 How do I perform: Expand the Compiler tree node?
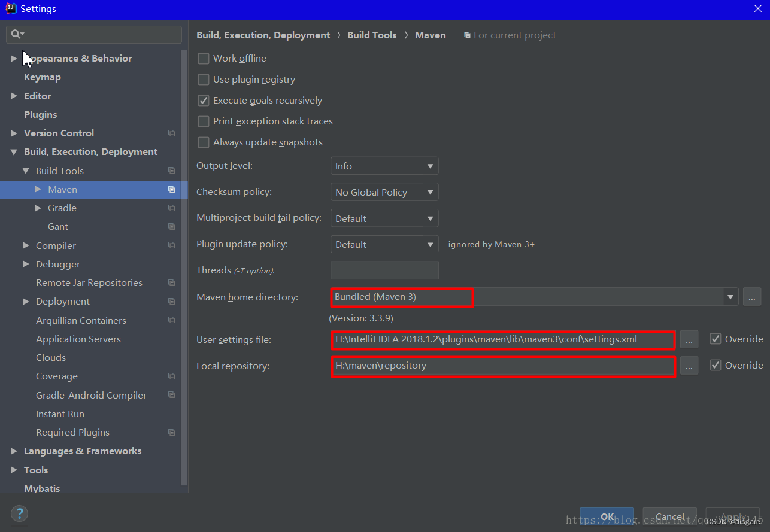tap(26, 245)
